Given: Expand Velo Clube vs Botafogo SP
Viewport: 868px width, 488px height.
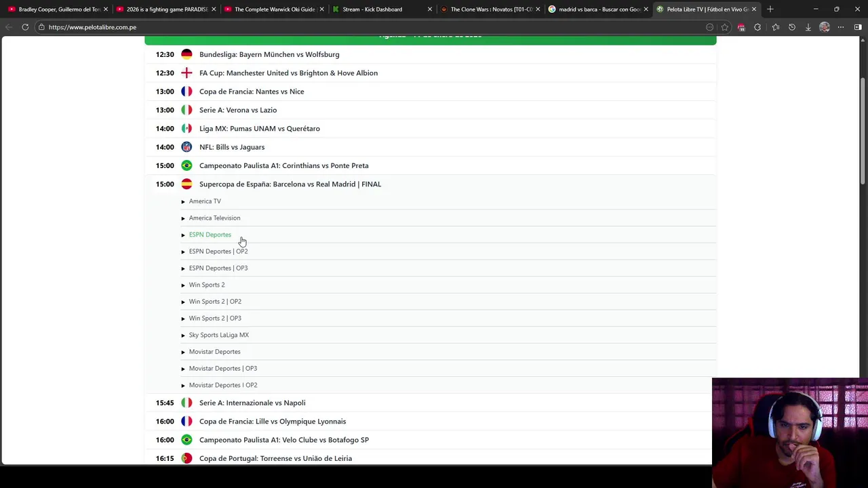Looking at the screenshot, I should (x=430, y=440).
